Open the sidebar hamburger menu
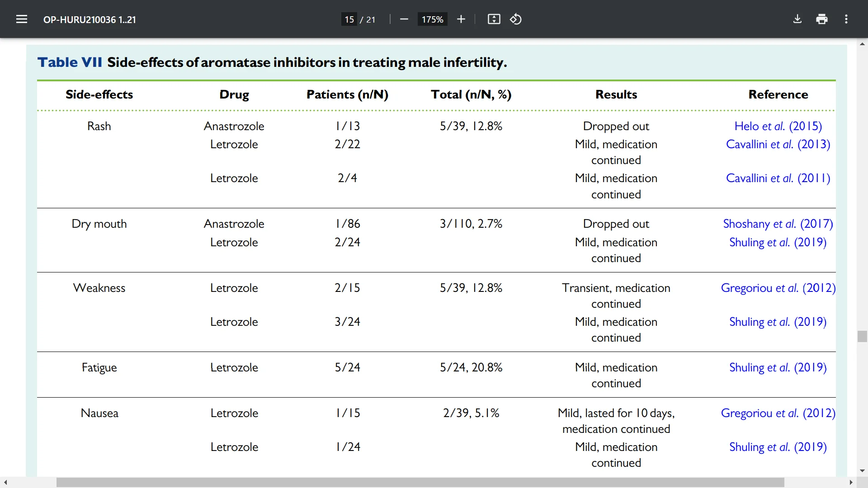868x488 pixels. tap(22, 19)
